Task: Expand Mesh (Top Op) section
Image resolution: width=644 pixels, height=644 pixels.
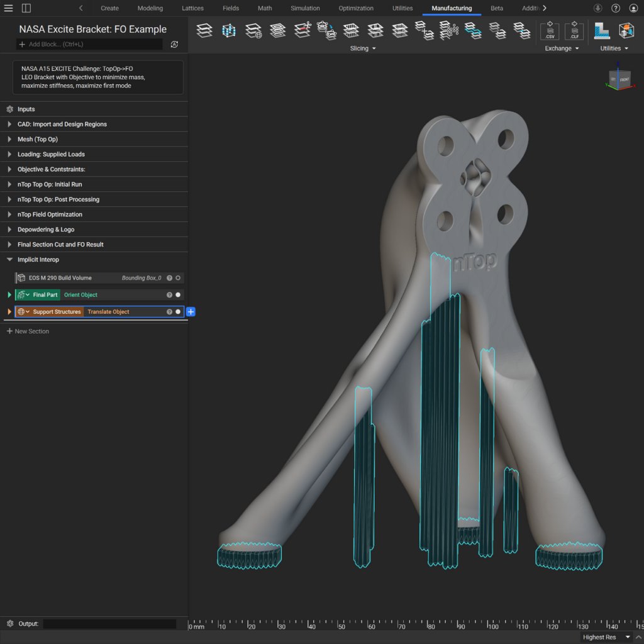Action: tap(9, 139)
